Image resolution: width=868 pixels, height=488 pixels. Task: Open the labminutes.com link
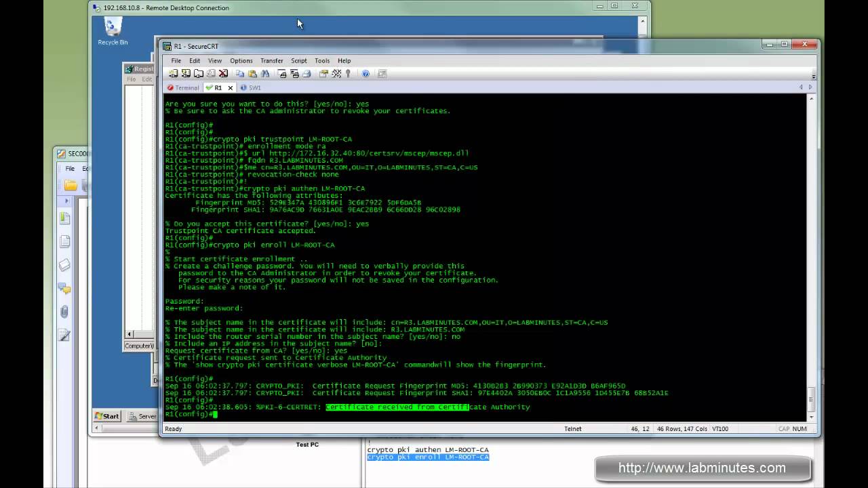point(702,468)
